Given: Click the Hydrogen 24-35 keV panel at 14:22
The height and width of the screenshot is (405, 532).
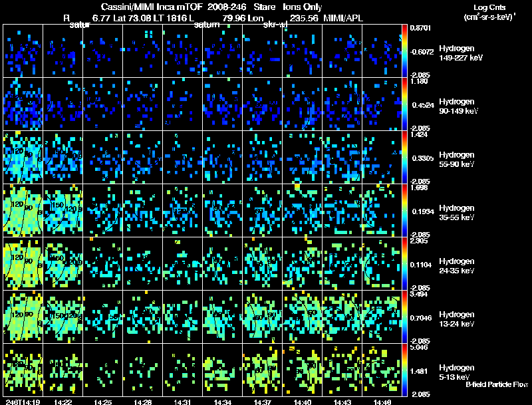Looking at the screenshot, I should [63, 263].
